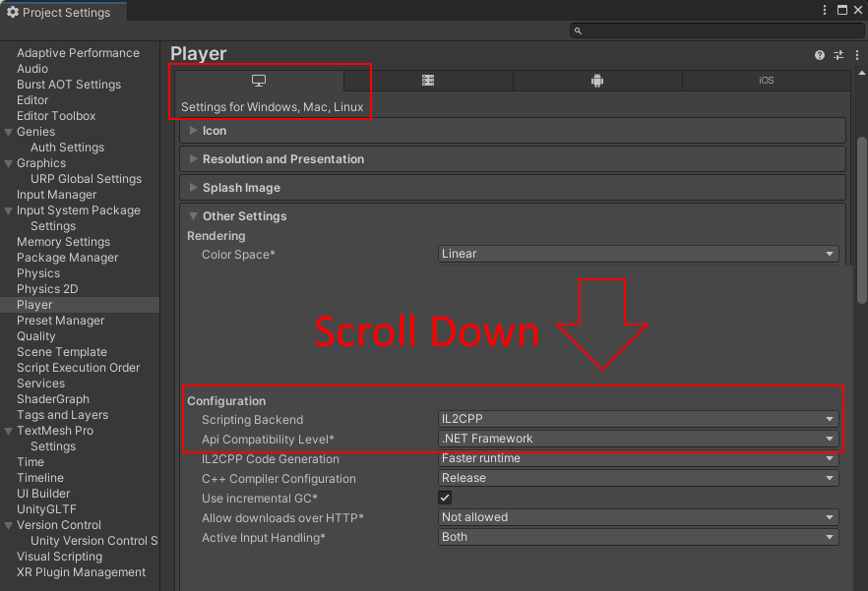Open the Player panel kebab menu
This screenshot has height=591, width=868.
855,55
